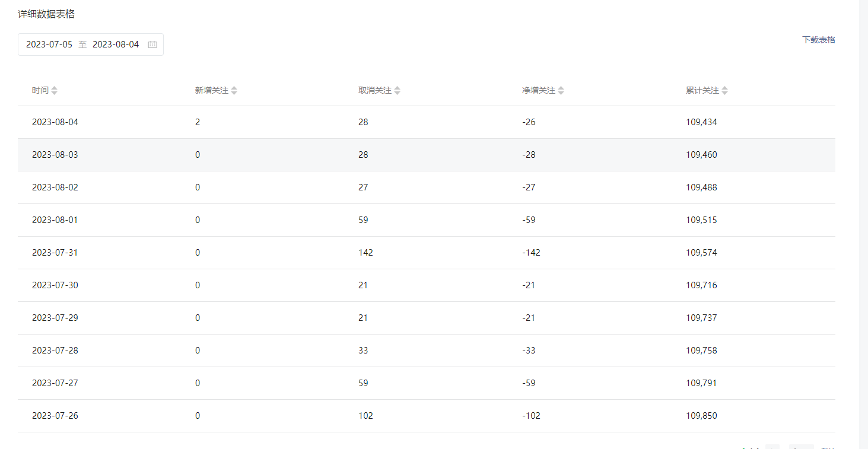Click the 142 unfollow count cell
This screenshot has width=868, height=449.
[x=365, y=253]
